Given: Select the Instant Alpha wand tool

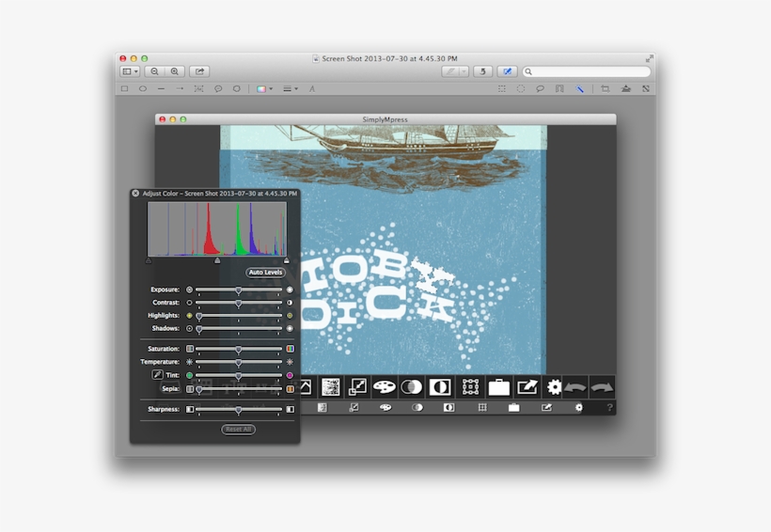Looking at the screenshot, I should [x=580, y=89].
